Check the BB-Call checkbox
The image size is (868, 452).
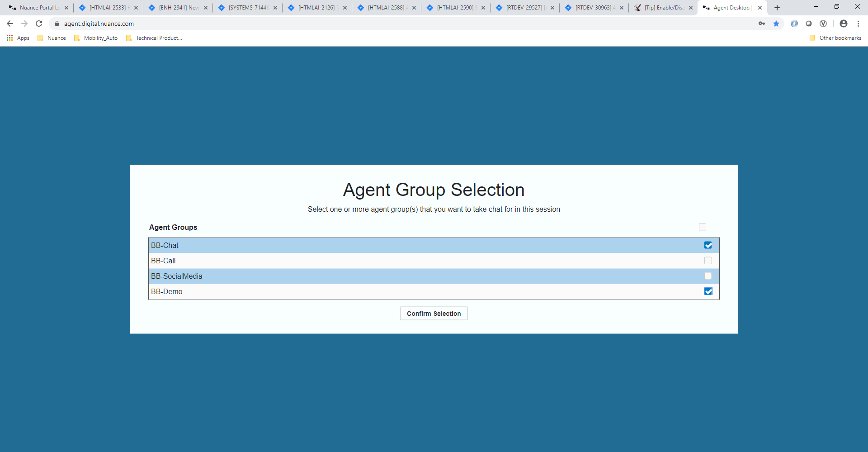[708, 260]
